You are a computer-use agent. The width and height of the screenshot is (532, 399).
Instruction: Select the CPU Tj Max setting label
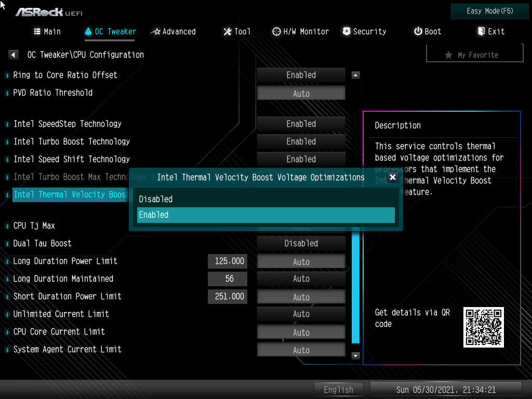point(34,225)
